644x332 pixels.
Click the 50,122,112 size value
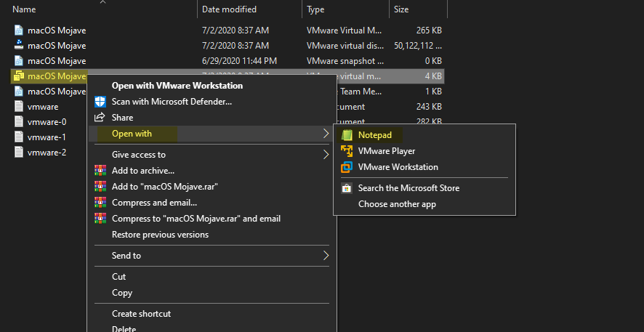418,46
